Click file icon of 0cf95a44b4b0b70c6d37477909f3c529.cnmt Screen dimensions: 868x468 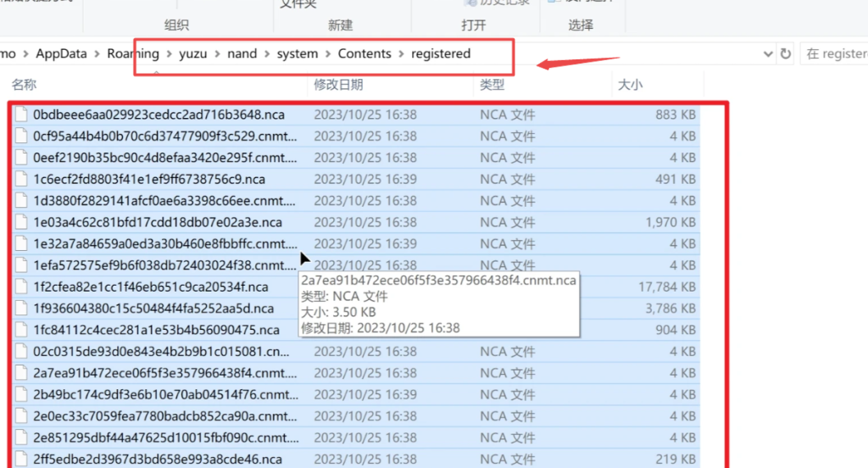(21, 136)
